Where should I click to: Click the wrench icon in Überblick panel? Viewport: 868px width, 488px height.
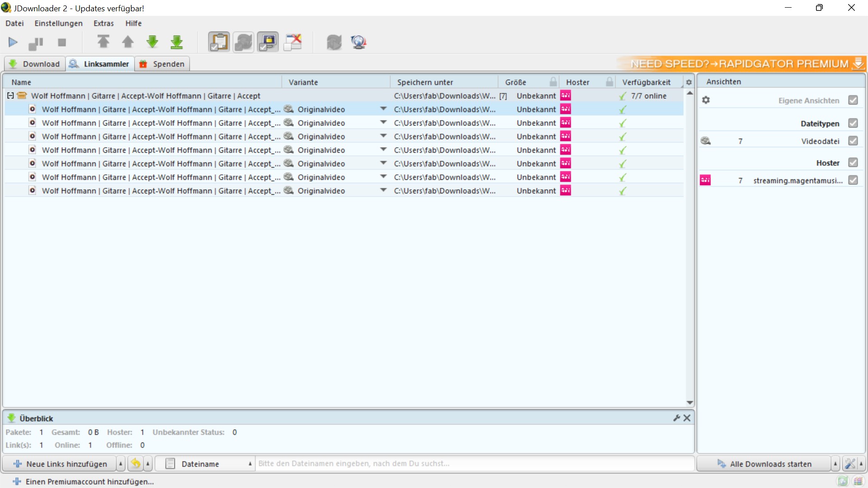point(676,418)
